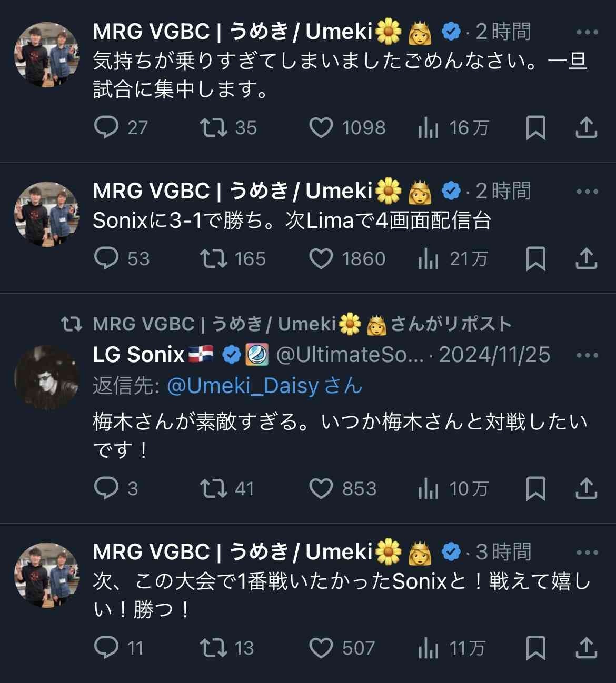616x683 pixels.
Task: Reply to the Sonix 3-1 win tweet
Action: pos(106,258)
